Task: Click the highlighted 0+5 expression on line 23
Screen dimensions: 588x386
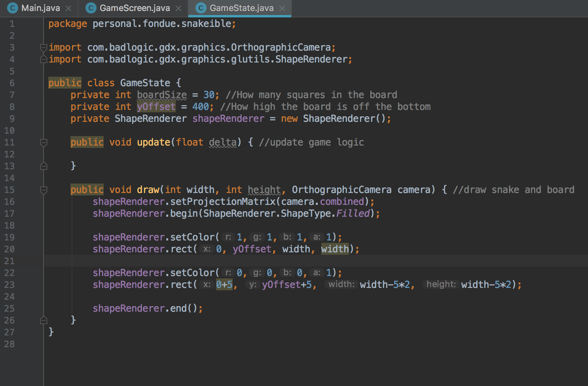Action: [224, 285]
